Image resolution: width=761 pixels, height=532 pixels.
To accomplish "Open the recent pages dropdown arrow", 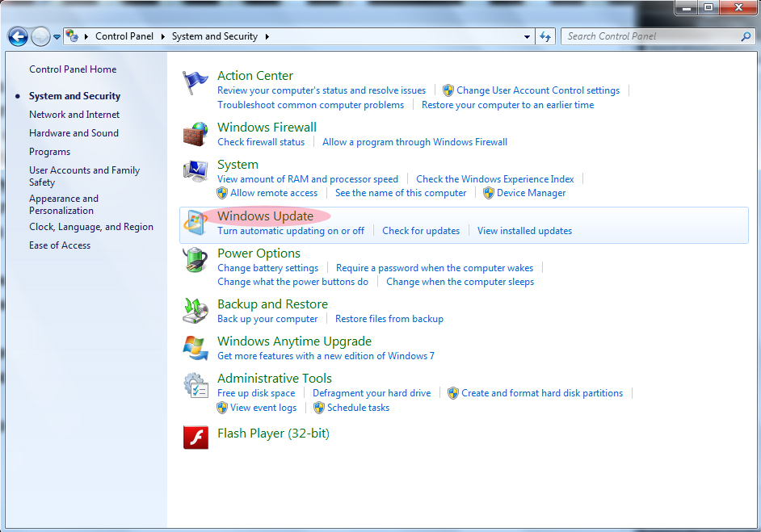I will (x=57, y=37).
